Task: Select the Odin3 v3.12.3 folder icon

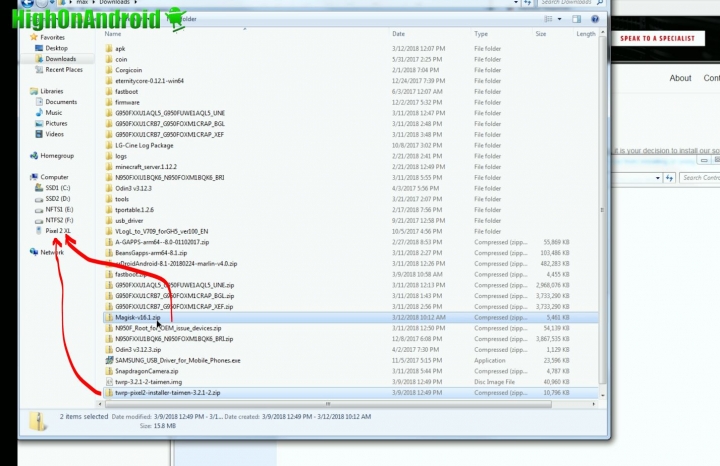Action: 109,188
